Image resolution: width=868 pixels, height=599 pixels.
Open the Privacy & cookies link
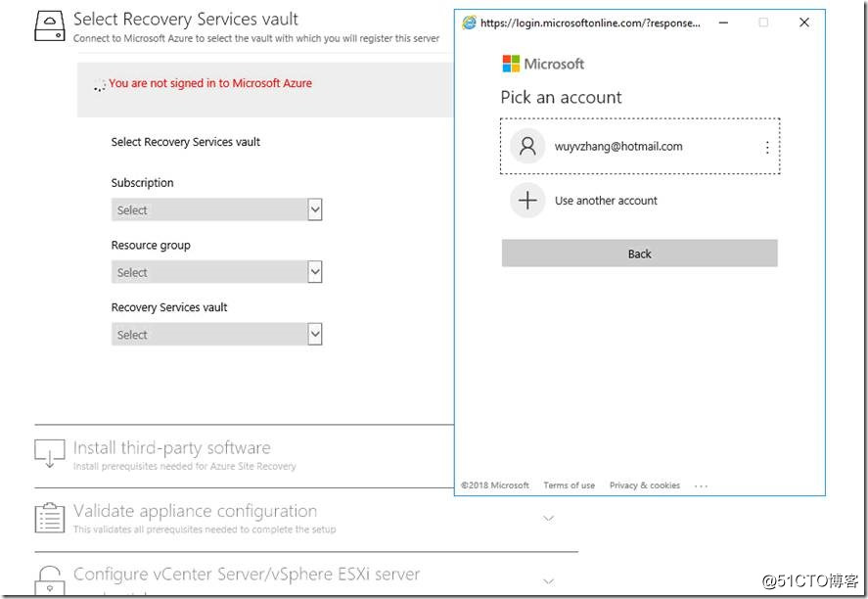(x=644, y=484)
